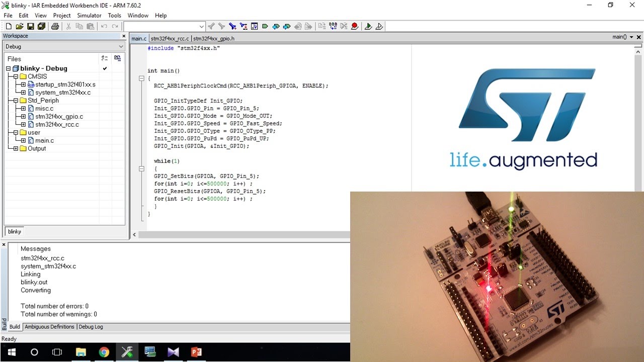Click the Save All toolbar icon
The image size is (644, 362).
pos(41,26)
